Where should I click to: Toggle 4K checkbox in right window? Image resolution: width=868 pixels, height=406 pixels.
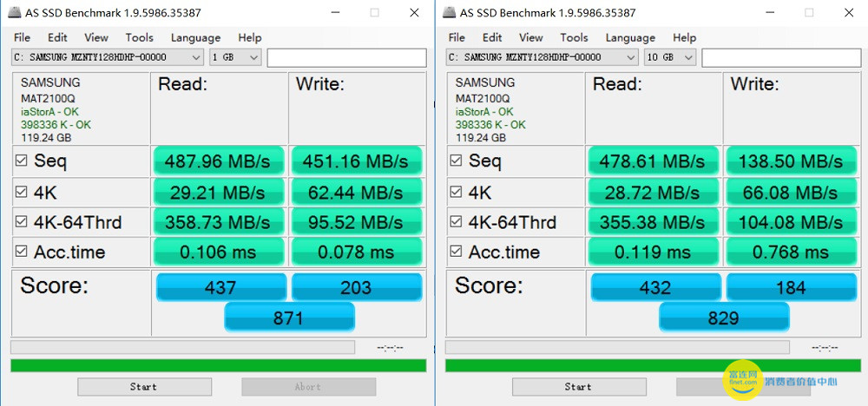pyautogui.click(x=456, y=192)
